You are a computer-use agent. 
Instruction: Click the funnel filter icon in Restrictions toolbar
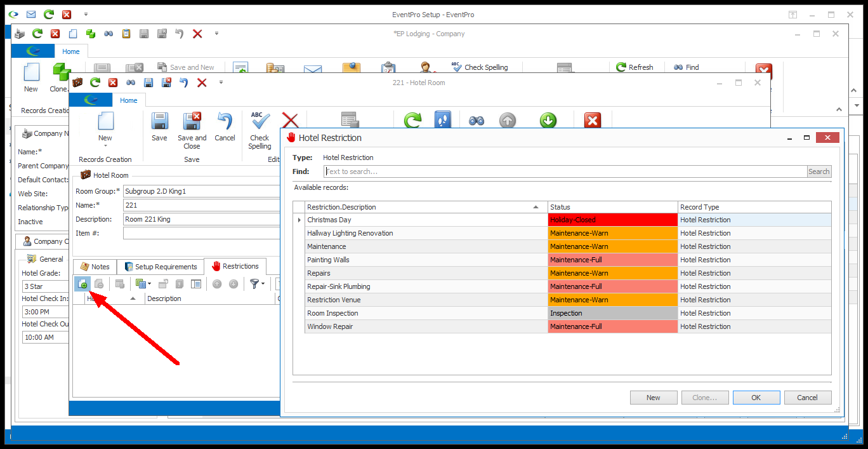pos(254,284)
